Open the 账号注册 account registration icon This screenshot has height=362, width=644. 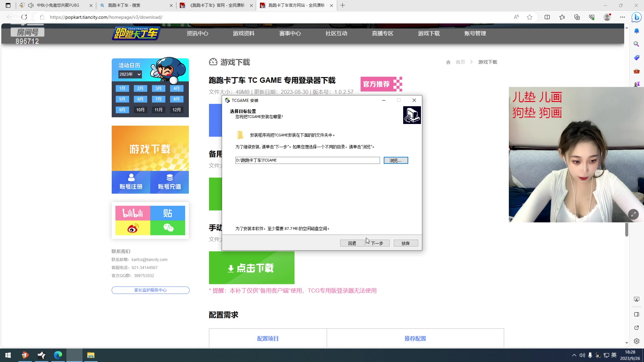click(131, 182)
